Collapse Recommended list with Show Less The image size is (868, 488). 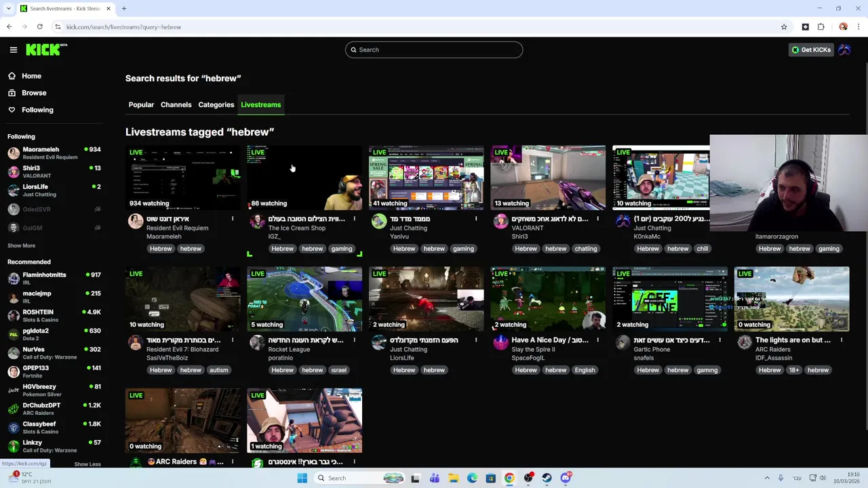pos(87,464)
